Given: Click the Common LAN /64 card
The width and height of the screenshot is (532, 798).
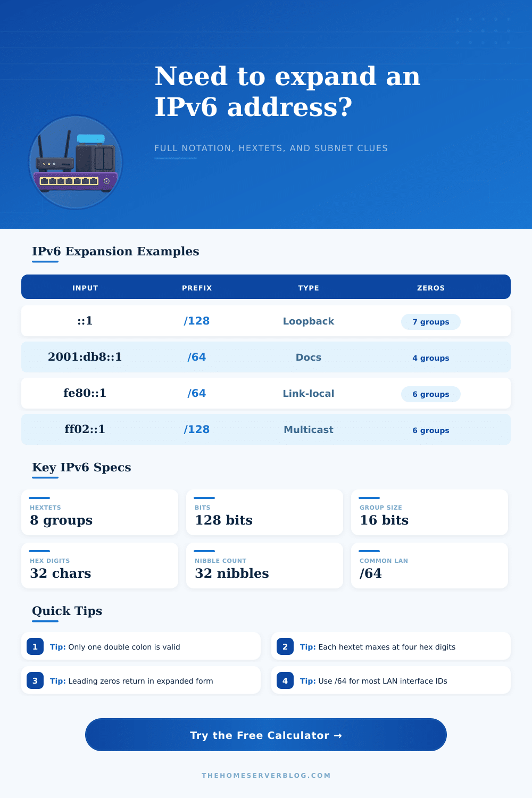Looking at the screenshot, I should click(x=429, y=566).
